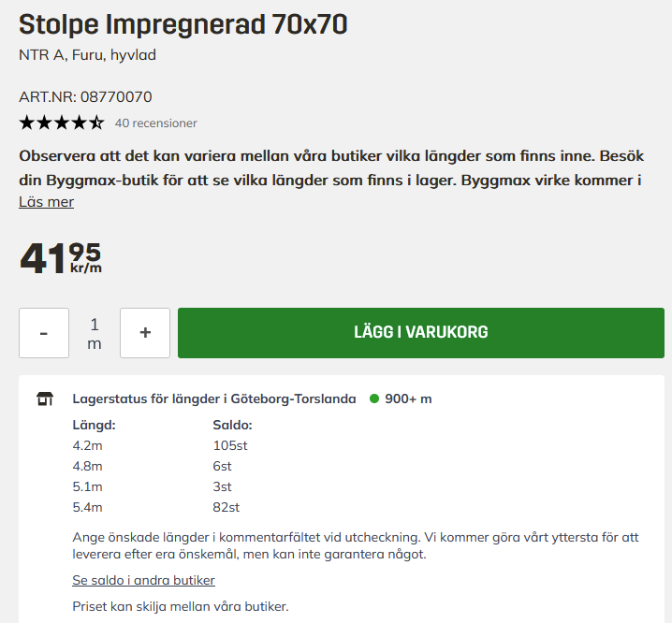Screen dimensions: 672x623
Task: Click the product title Stolpe Impregnerad 70x70
Action: click(183, 25)
